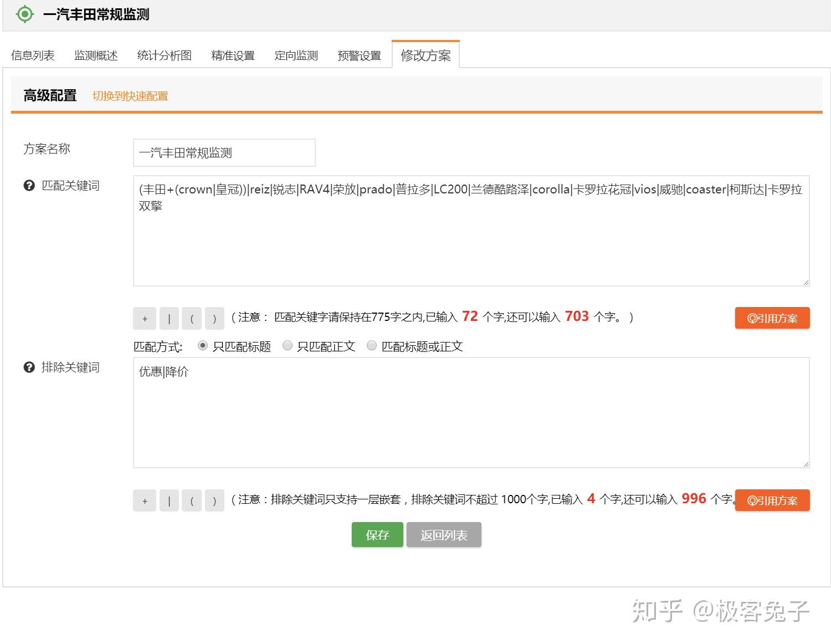Open 预警设置 tab

click(359, 55)
